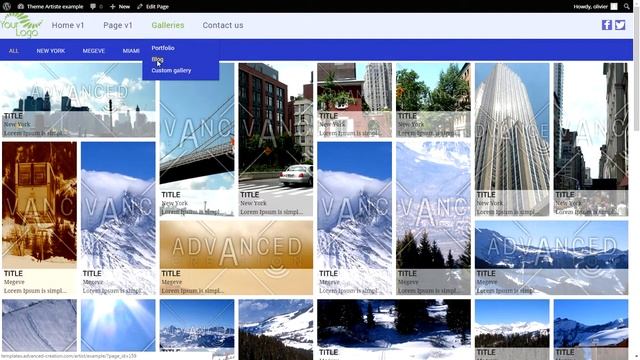Open the Theme Artiste example site menu
The height and width of the screenshot is (360, 640).
(50, 7)
